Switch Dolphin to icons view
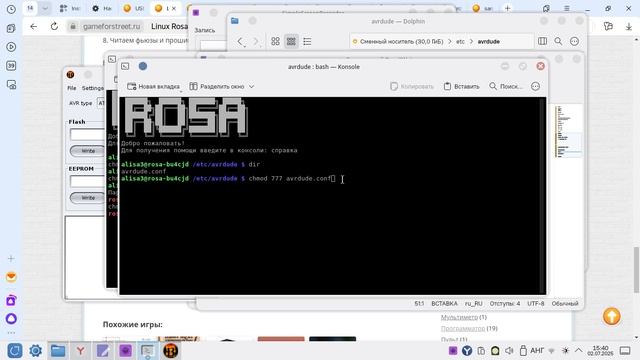The height and width of the screenshot is (360, 640). [276, 41]
